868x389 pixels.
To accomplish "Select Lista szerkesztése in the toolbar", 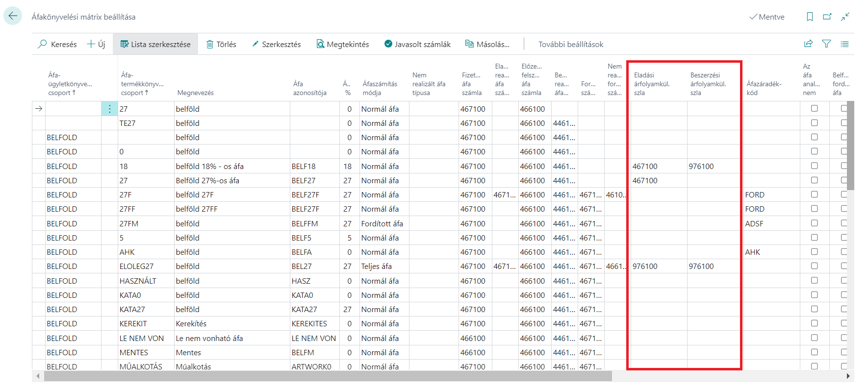I will (x=155, y=44).
